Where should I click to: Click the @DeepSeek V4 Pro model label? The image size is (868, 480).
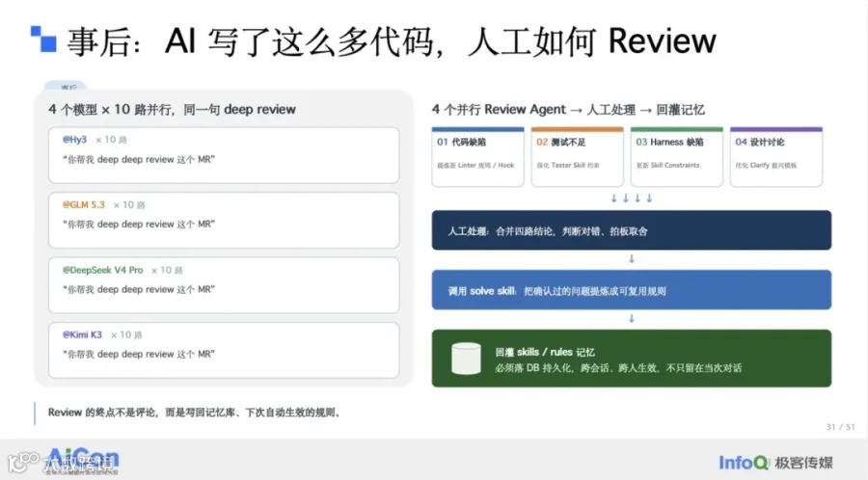(102, 270)
